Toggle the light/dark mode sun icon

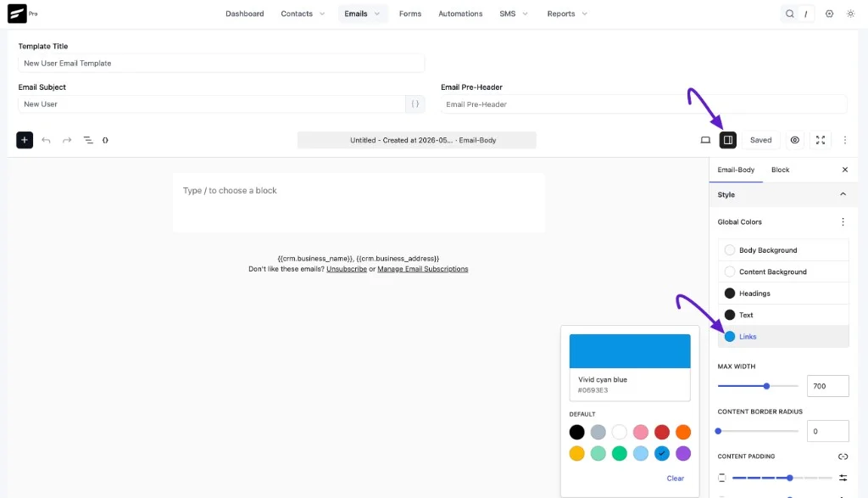coord(851,14)
